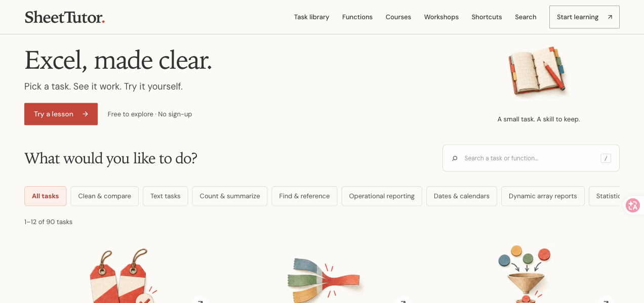The image size is (644, 303).
Task: Click the notebook and pencil illustration
Action: pyautogui.click(x=538, y=71)
